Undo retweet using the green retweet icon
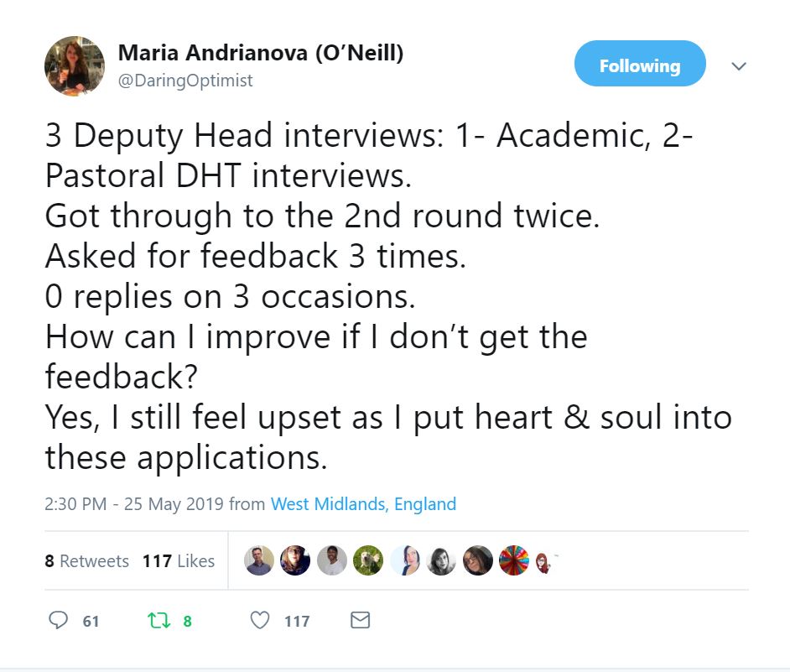This screenshot has width=790, height=672. click(159, 619)
